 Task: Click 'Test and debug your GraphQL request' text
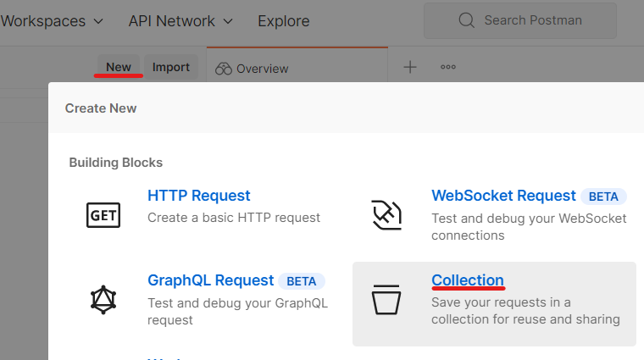237,311
